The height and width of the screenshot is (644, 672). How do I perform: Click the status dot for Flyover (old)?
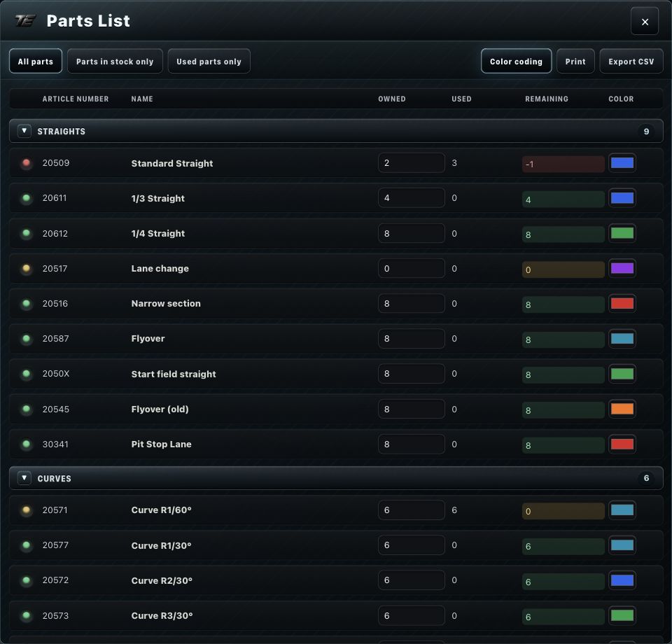26,409
